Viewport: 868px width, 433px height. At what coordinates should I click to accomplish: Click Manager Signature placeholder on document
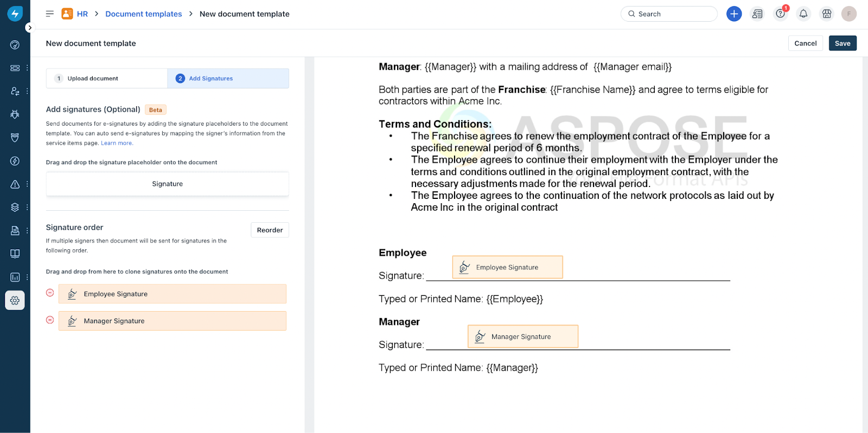click(x=523, y=337)
